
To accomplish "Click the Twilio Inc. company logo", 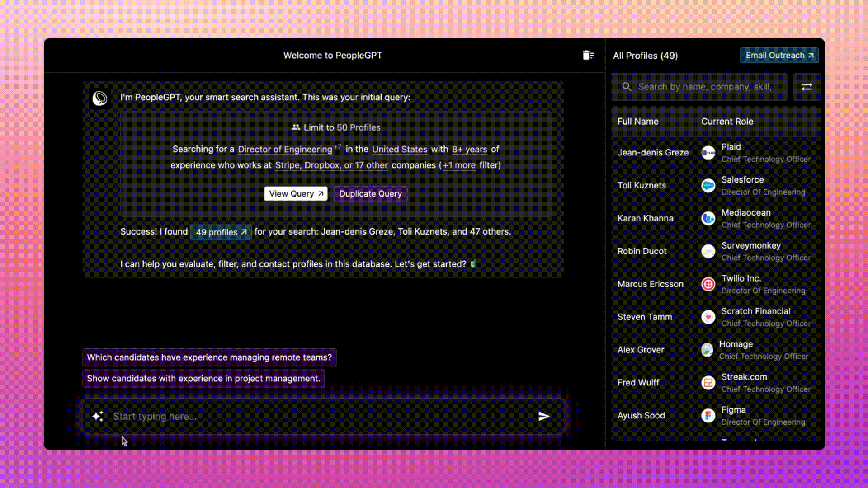I will coord(708,284).
